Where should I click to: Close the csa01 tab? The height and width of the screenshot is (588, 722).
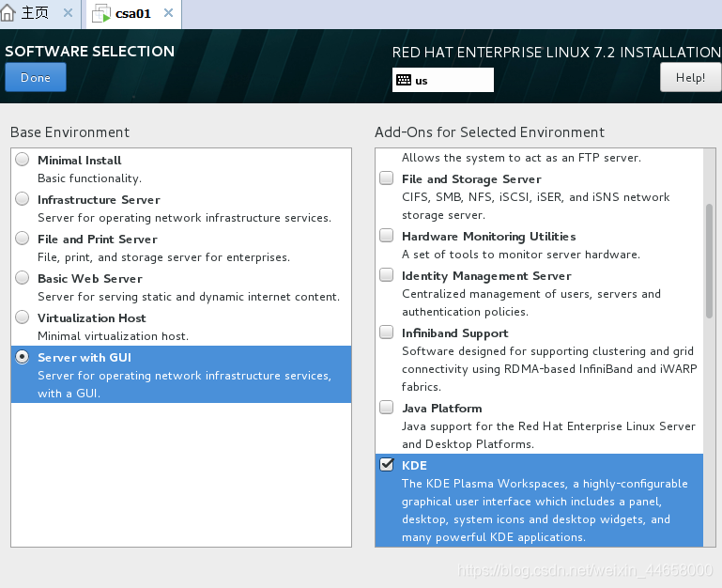point(168,13)
